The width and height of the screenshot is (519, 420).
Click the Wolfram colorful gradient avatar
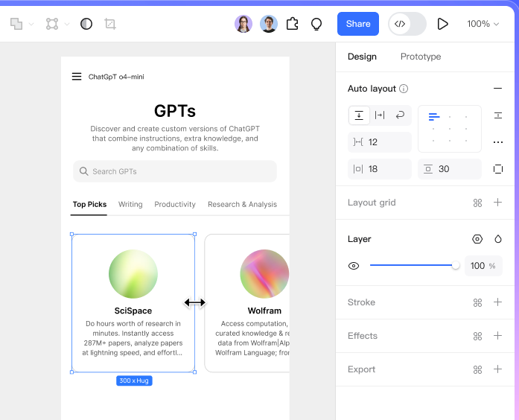coord(264,274)
